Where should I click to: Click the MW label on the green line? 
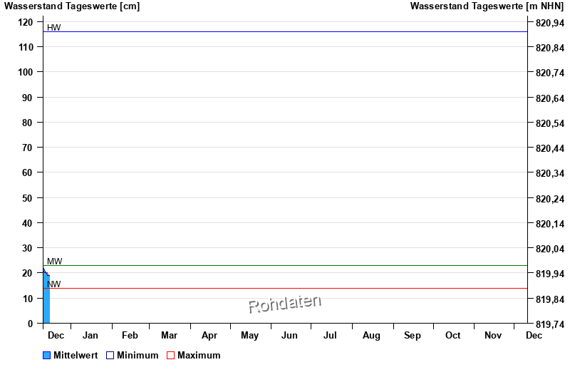coord(55,262)
